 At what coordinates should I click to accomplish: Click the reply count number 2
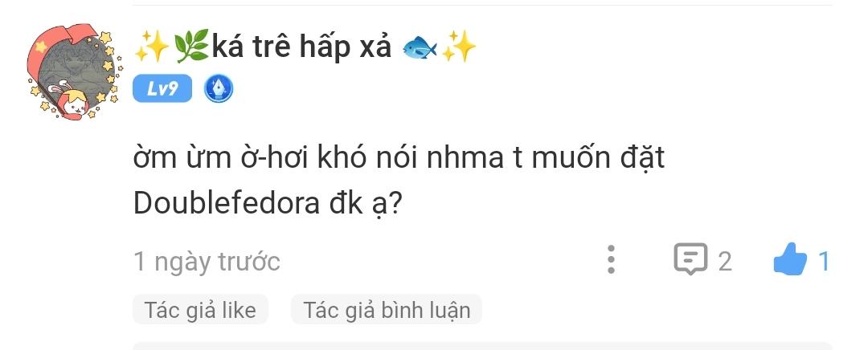725,260
